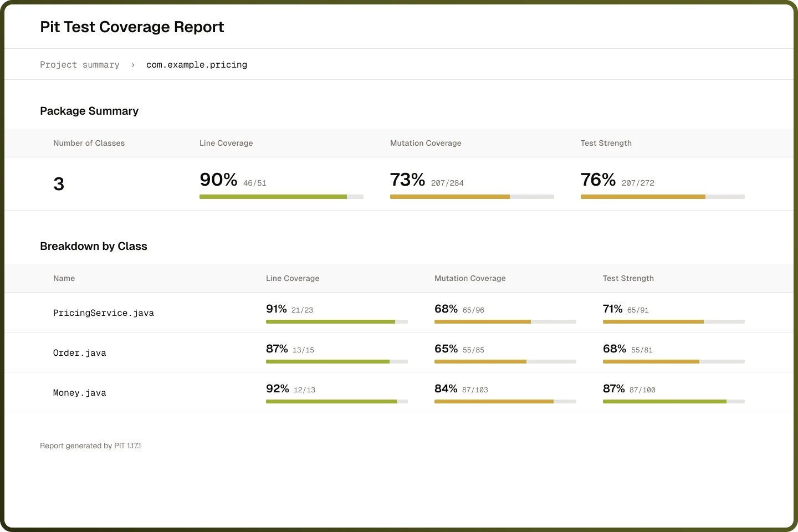The height and width of the screenshot is (532, 798).
Task: Click the Number of Classes column header
Action: click(89, 143)
